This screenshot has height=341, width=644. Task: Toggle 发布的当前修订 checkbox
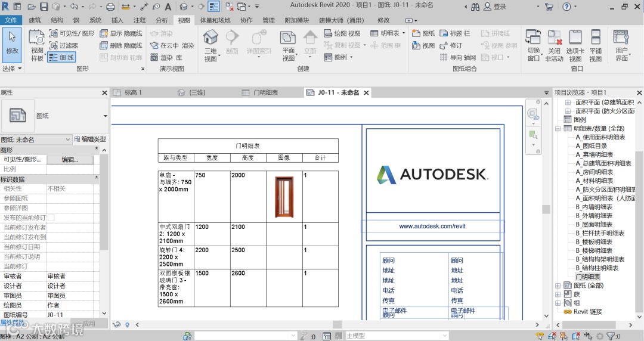point(51,218)
